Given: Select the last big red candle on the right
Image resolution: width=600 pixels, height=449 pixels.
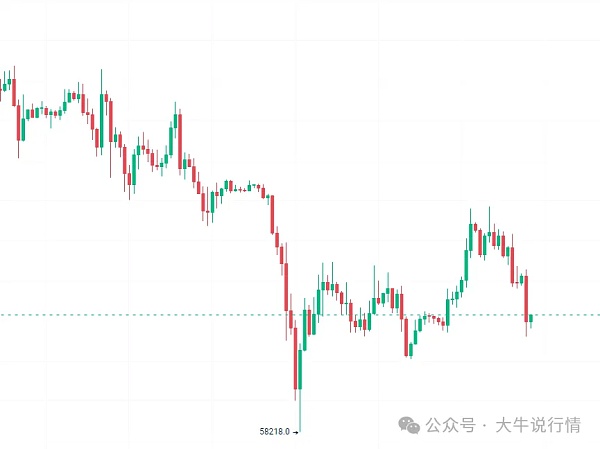Looking at the screenshot, I should (526, 298).
